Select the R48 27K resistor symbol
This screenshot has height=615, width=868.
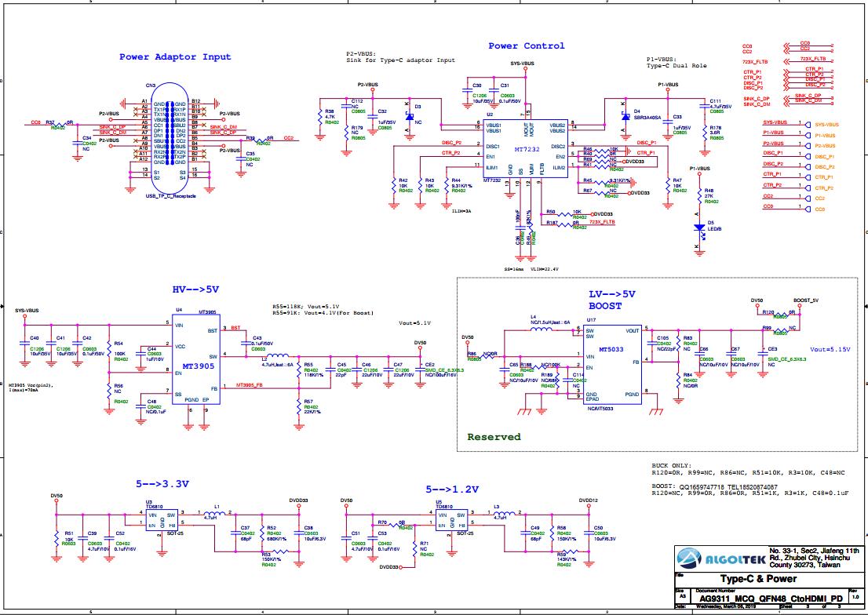click(x=699, y=197)
